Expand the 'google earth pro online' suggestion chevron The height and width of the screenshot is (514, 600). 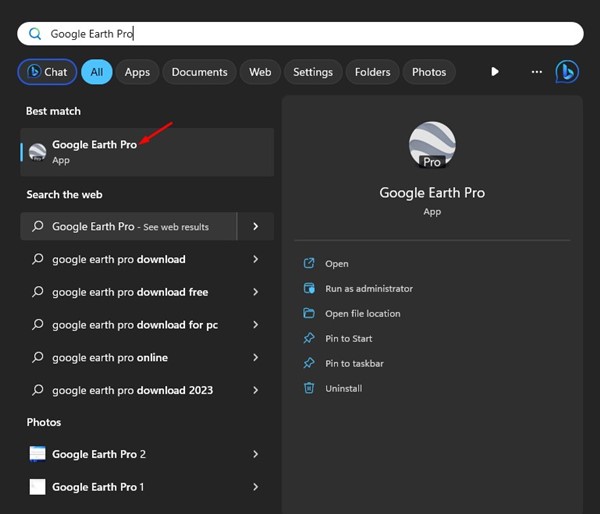click(x=256, y=357)
